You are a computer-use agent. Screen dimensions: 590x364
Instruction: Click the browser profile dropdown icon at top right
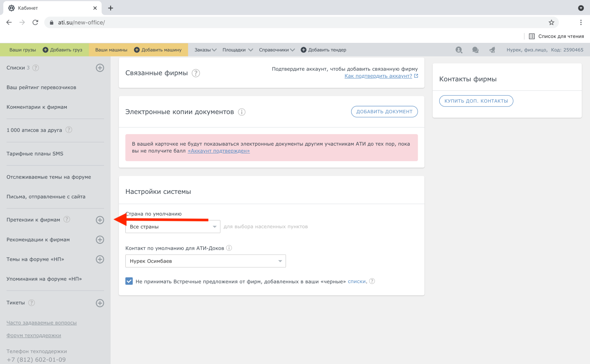coord(581,8)
